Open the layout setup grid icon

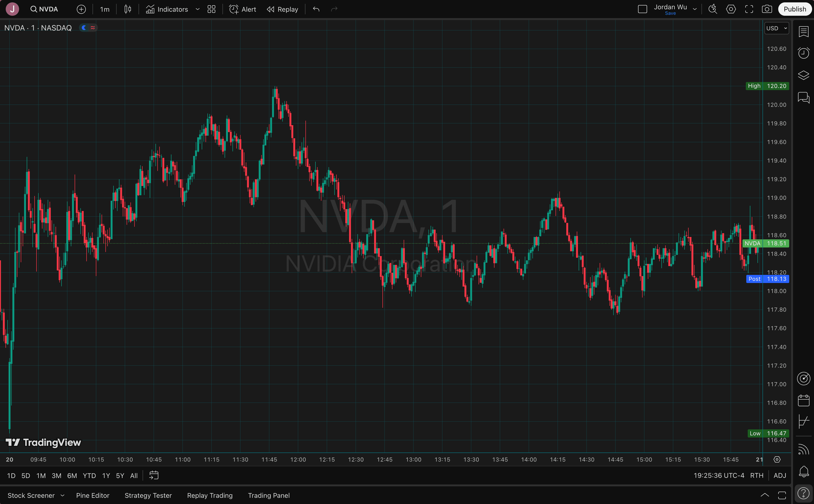[x=211, y=9]
